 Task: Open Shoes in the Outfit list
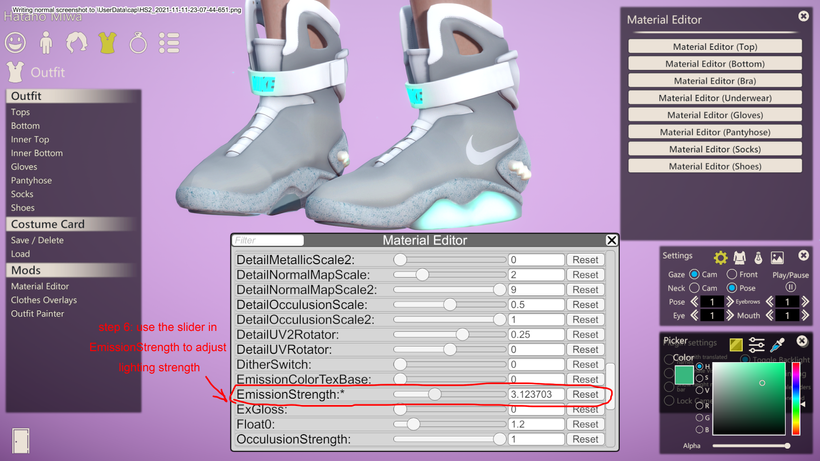tap(22, 208)
